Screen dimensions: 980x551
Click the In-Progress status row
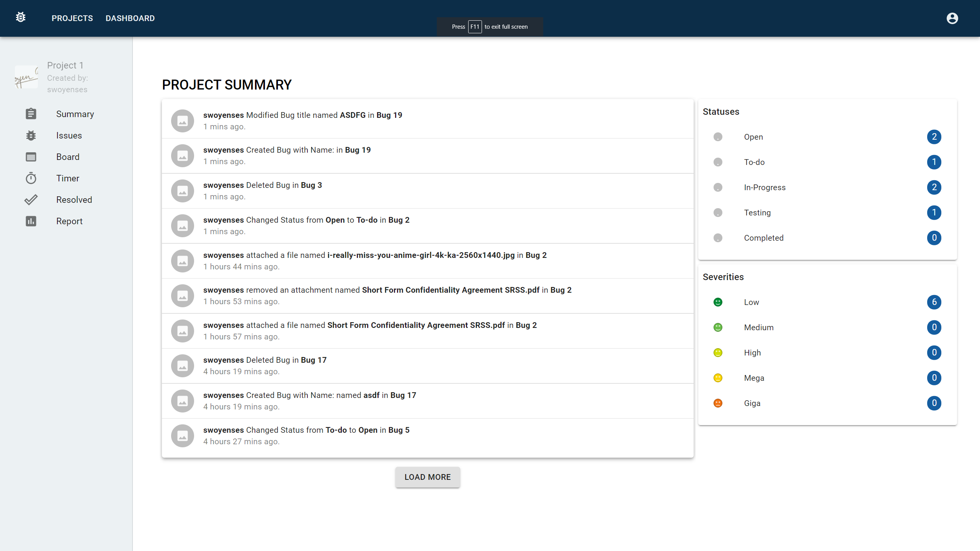coord(827,187)
